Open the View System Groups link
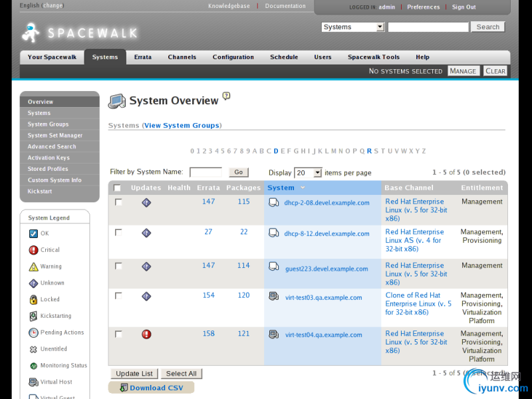The image size is (532, 399). coord(182,126)
